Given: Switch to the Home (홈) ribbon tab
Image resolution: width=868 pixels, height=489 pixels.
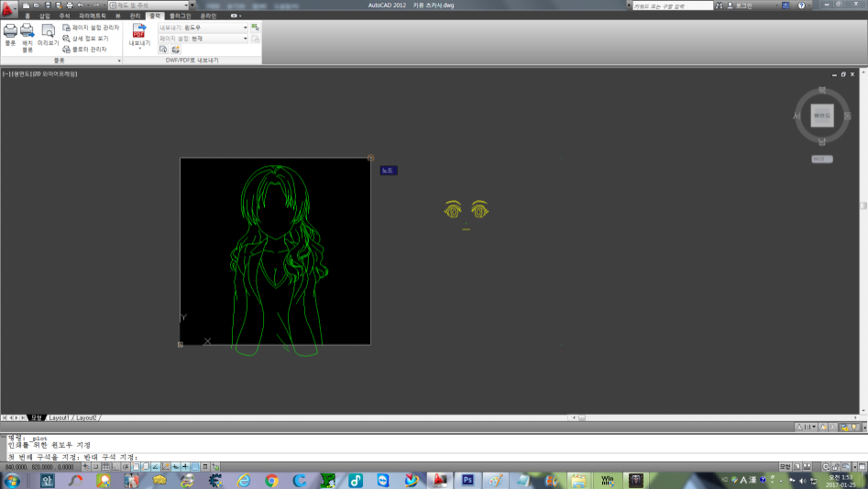Looking at the screenshot, I should pos(27,17).
